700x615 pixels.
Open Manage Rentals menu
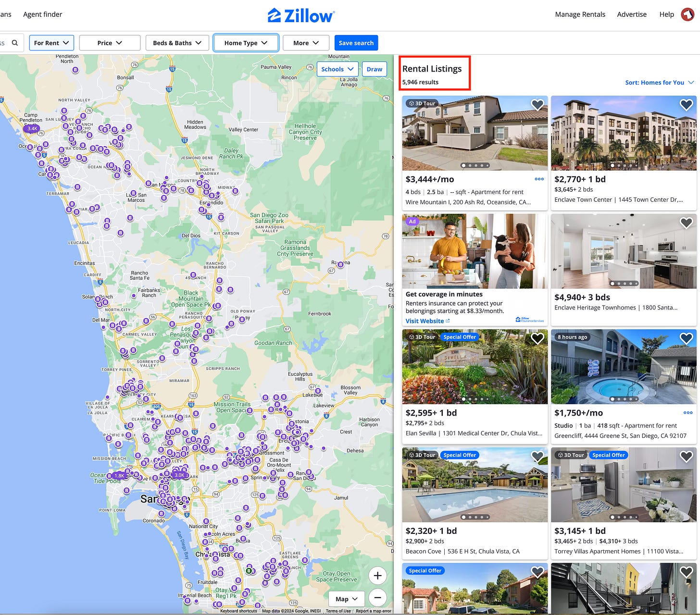pyautogui.click(x=580, y=14)
